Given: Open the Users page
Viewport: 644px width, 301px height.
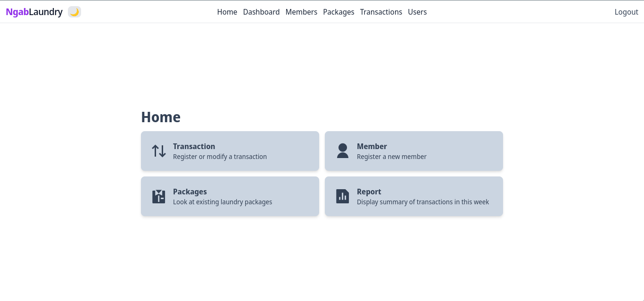Looking at the screenshot, I should tap(417, 12).
